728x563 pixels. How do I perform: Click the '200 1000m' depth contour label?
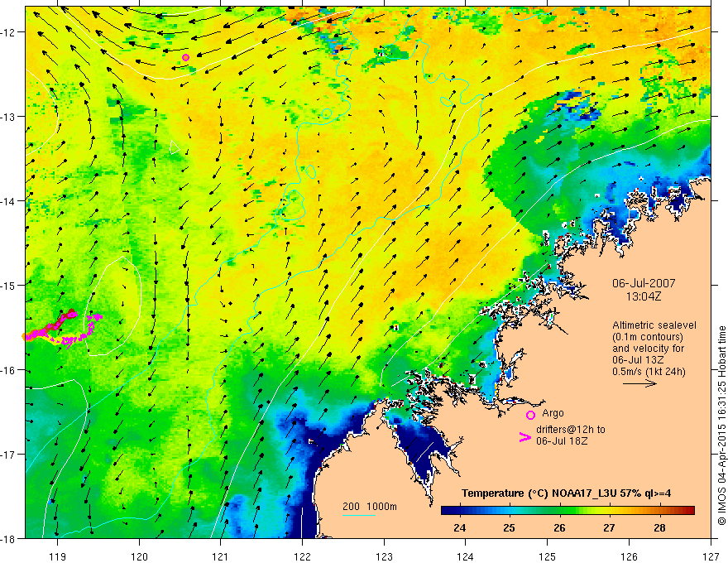tap(370, 507)
